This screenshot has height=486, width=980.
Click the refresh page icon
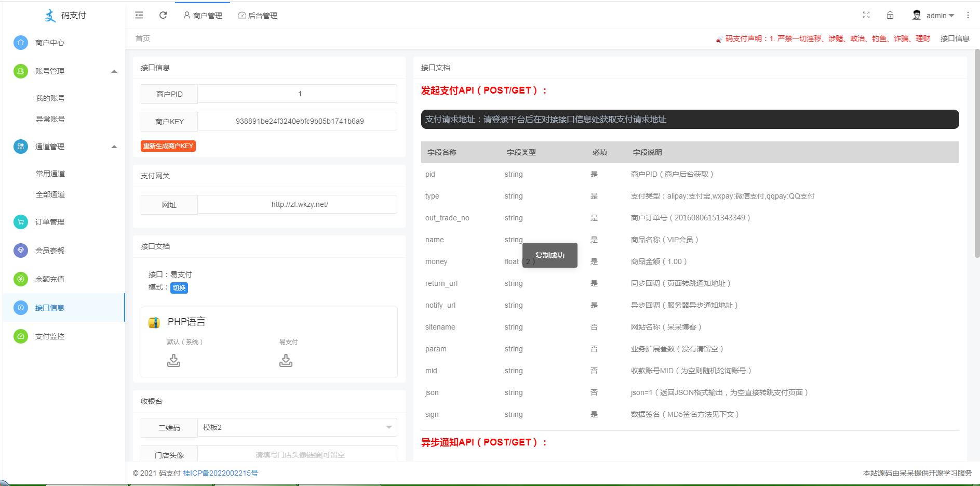tap(163, 16)
